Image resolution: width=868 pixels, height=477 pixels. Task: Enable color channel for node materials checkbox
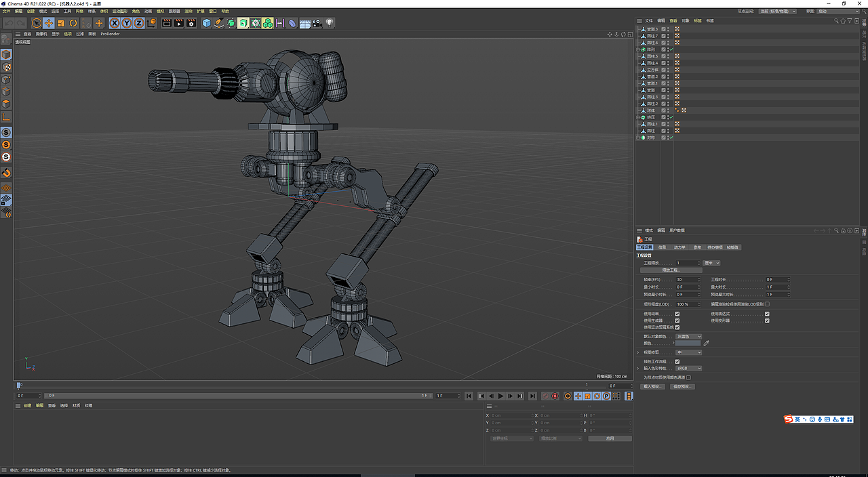click(689, 377)
